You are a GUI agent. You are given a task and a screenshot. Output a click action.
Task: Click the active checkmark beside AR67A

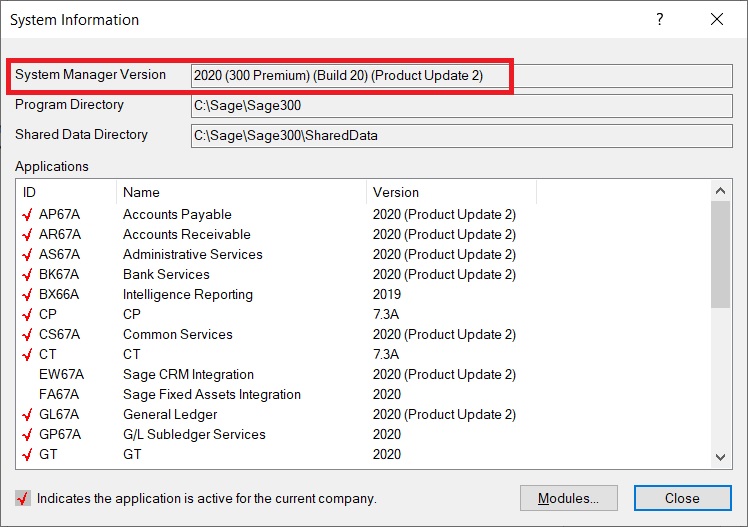pyautogui.click(x=27, y=235)
